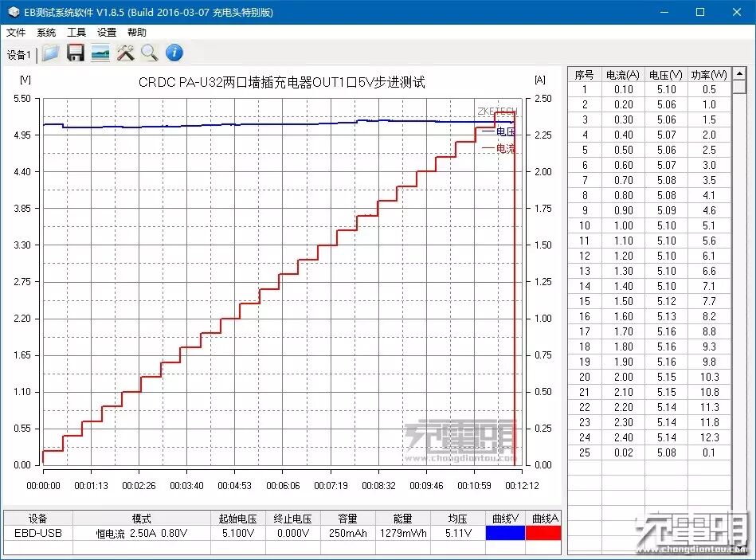Image resolution: width=756 pixels, height=560 pixels.
Task: Select row 10 with current 1.00
Action: pyautogui.click(x=649, y=225)
